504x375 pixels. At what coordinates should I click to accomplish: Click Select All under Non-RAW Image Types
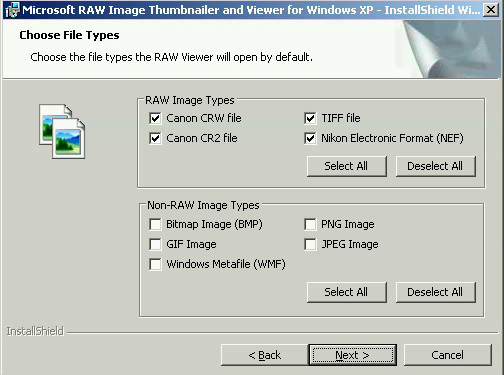point(347,292)
